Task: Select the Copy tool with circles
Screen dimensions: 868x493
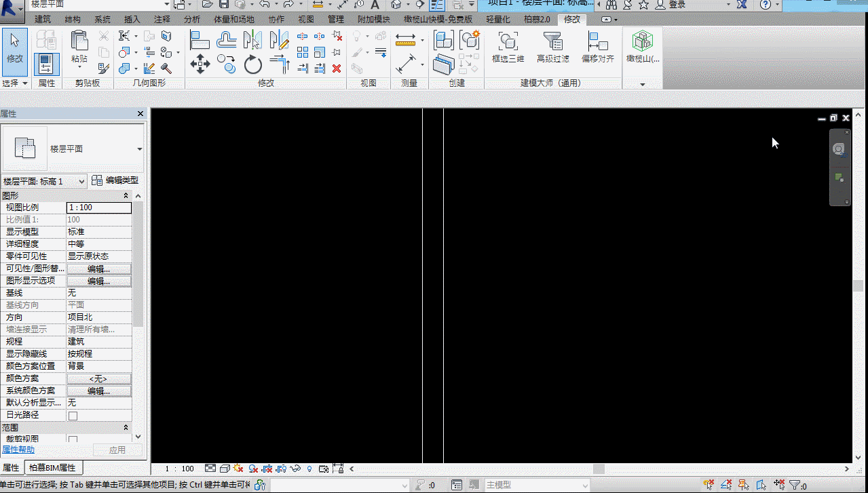Action: (x=227, y=64)
